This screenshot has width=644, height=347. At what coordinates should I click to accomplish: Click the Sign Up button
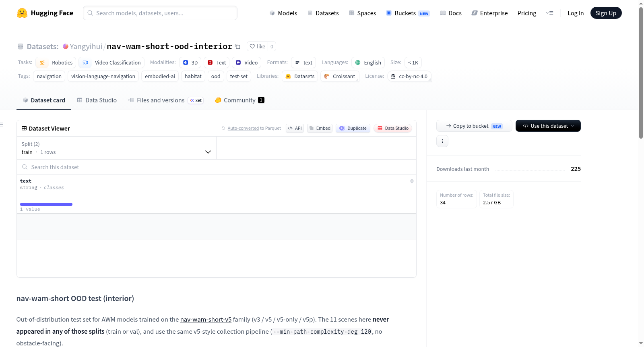pyautogui.click(x=606, y=13)
